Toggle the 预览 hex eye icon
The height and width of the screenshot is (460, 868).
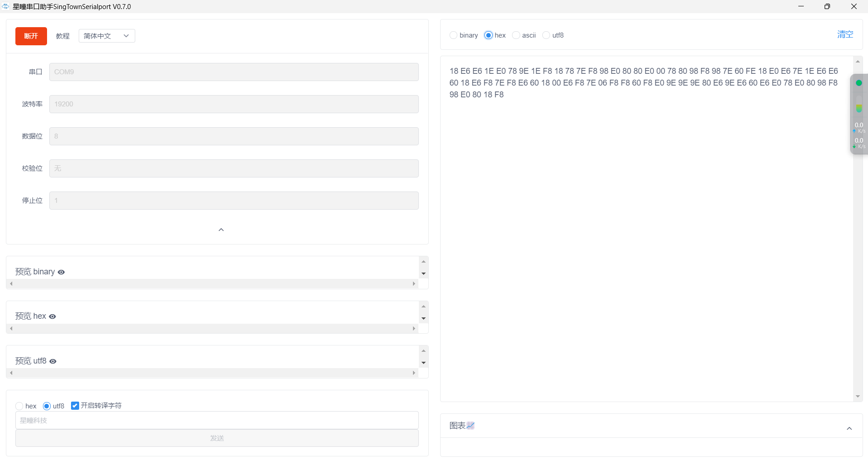[52, 316]
